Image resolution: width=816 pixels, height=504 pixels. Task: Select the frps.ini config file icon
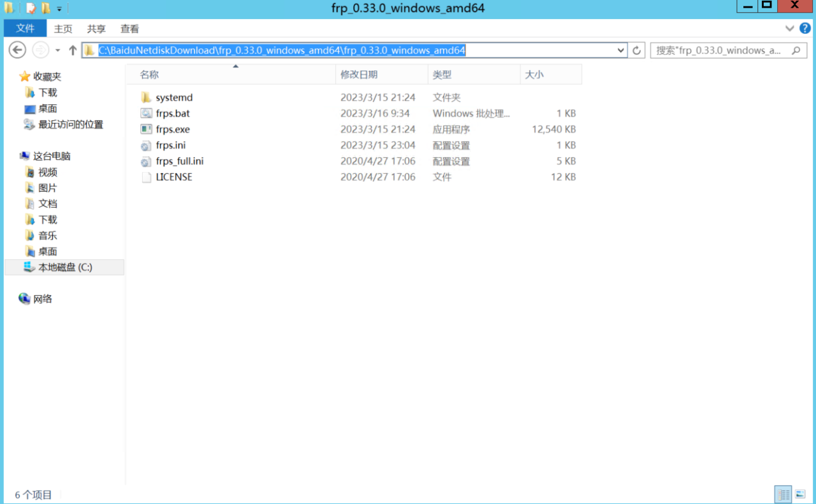click(146, 145)
